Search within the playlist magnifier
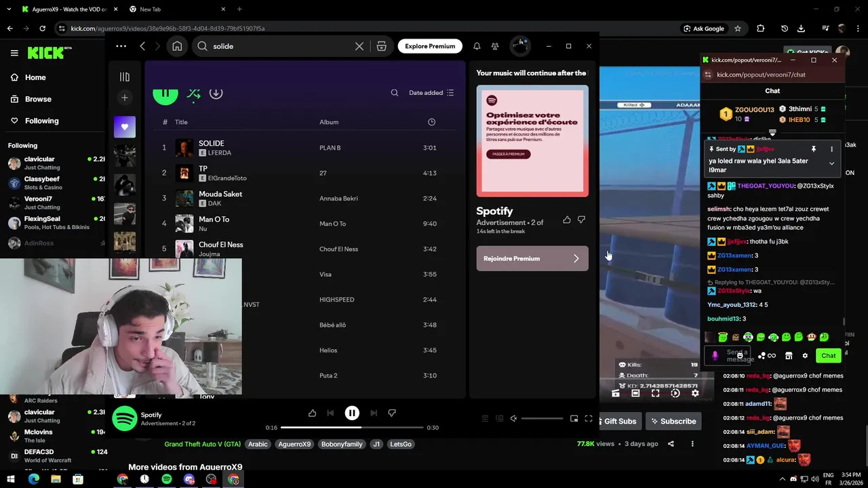Screen dimensions: 868x488 [x=395, y=93]
